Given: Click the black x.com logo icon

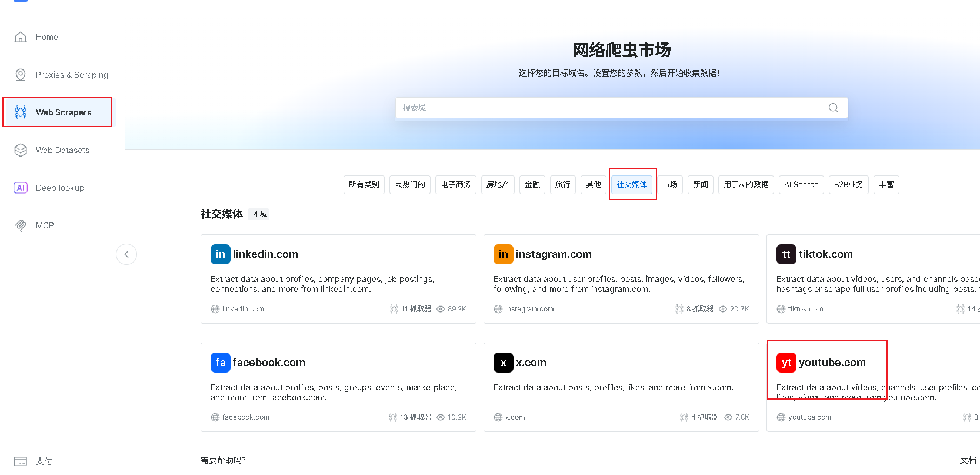Looking at the screenshot, I should pyautogui.click(x=504, y=363).
